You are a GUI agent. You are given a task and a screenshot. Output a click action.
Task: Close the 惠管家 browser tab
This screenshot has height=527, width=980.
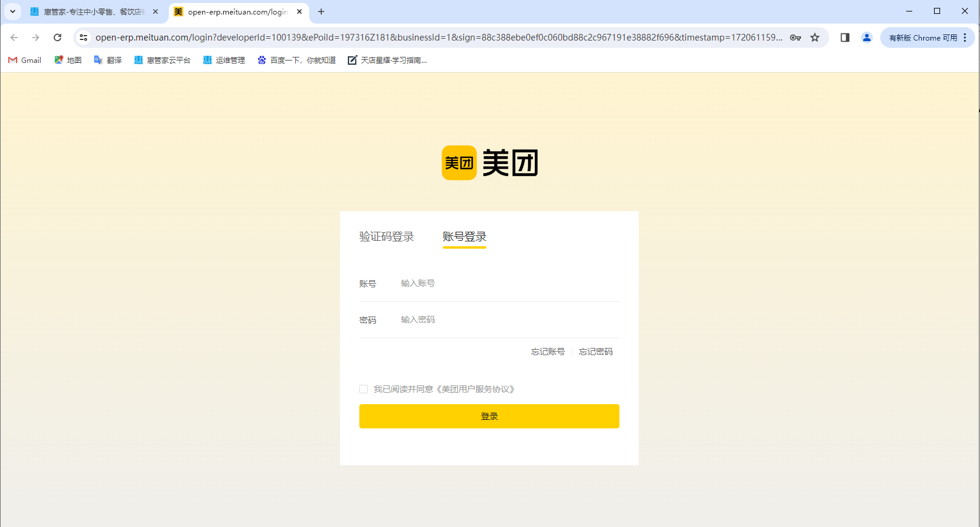click(x=155, y=11)
